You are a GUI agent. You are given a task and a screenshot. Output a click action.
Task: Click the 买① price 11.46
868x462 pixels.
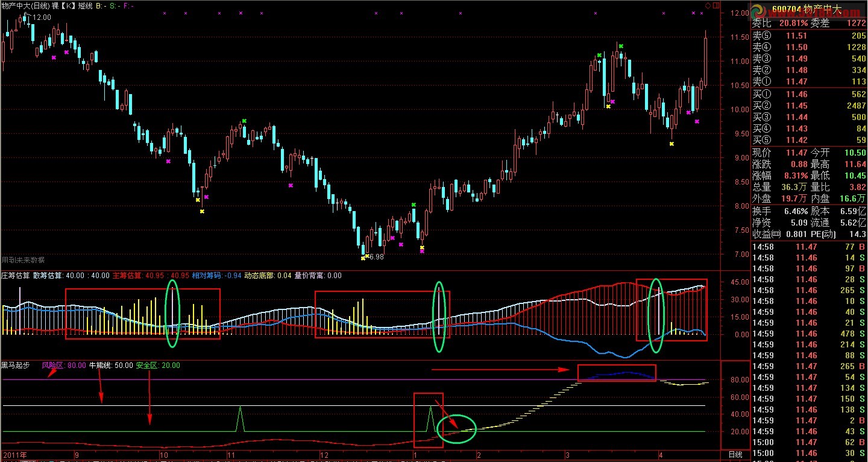(796, 94)
